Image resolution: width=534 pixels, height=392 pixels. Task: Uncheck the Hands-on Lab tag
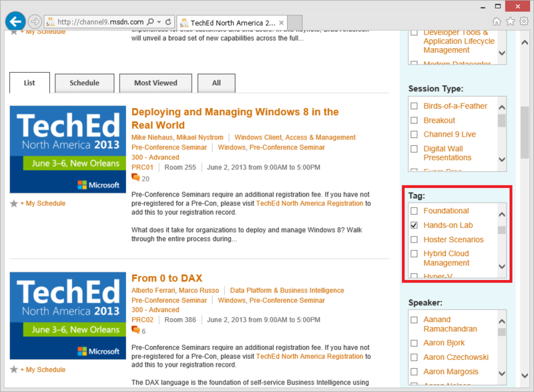coord(414,225)
